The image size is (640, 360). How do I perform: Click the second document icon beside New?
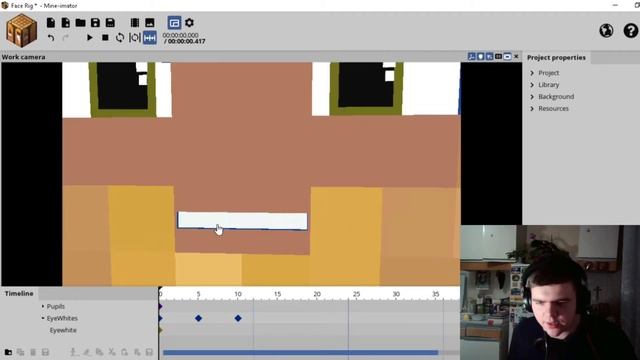(65, 22)
